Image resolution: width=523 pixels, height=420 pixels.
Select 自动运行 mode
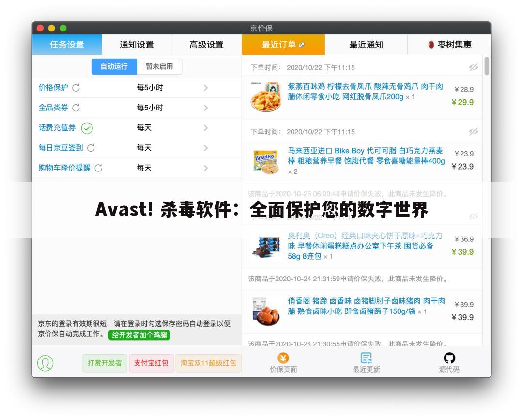pyautogui.click(x=114, y=66)
